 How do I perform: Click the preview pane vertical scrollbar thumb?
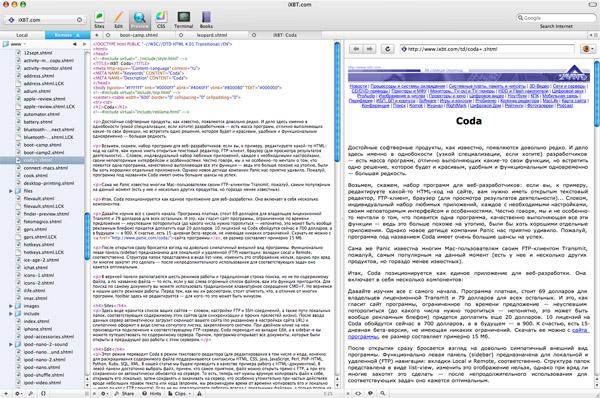tap(597, 94)
